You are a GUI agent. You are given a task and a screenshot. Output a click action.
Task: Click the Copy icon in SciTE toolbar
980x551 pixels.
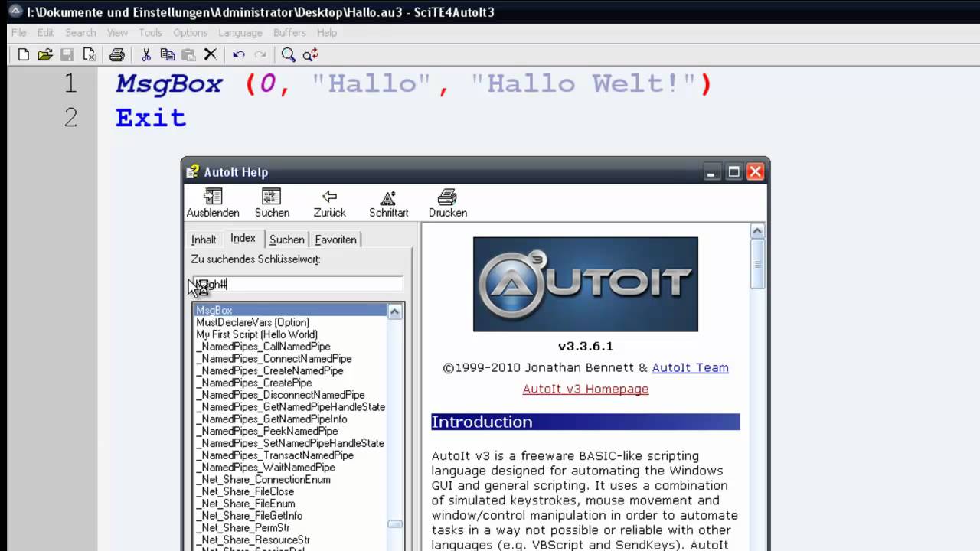(x=168, y=54)
